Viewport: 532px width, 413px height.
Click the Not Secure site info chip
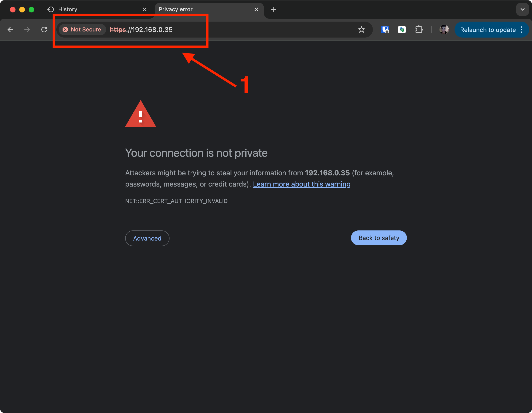click(x=82, y=30)
